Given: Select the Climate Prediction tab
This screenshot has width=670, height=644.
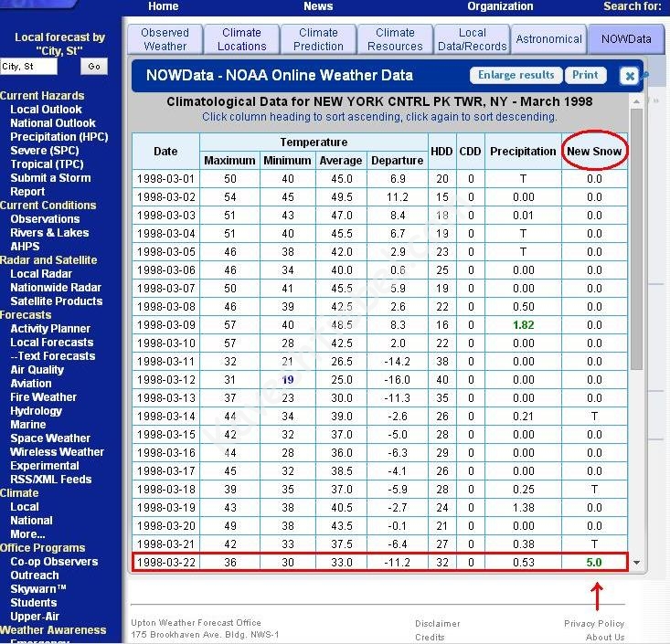Looking at the screenshot, I should 318,39.
